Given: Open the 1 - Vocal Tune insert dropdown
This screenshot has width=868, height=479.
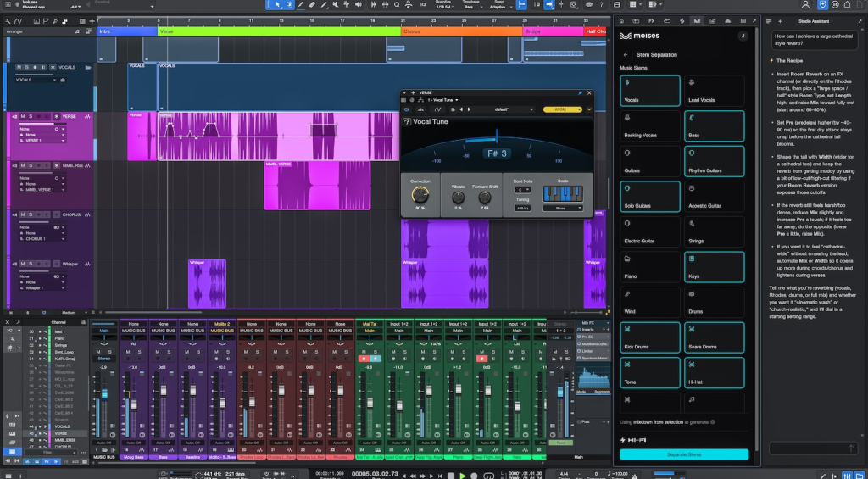Looking at the screenshot, I should [442, 100].
